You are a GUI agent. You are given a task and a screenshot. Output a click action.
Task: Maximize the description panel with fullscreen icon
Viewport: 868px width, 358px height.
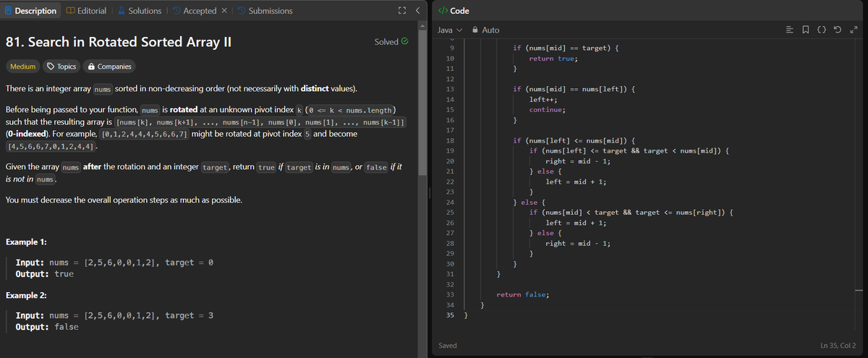tap(403, 11)
